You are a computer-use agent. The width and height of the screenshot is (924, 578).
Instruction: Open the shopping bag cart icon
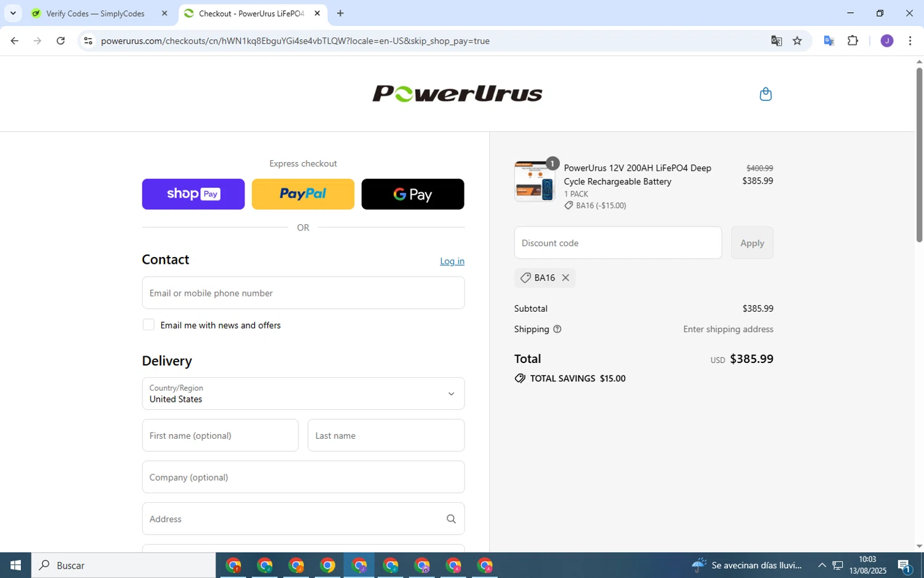(x=766, y=94)
